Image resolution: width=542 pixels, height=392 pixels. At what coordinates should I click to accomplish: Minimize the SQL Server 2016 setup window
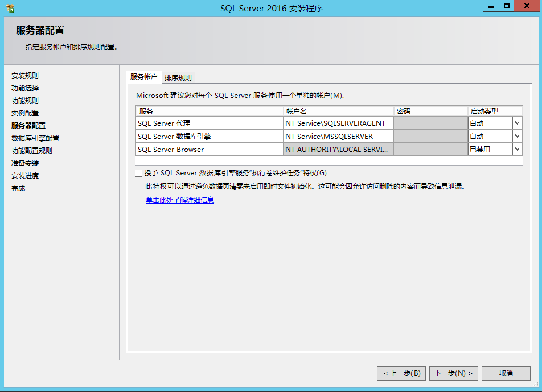tap(491, 6)
